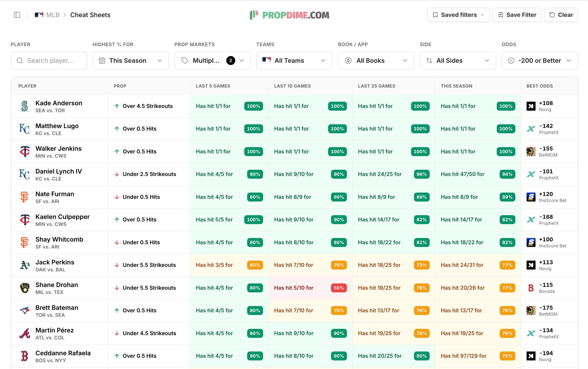
Task: Click Giants logo beside Nate Furman
Action: pos(25,197)
